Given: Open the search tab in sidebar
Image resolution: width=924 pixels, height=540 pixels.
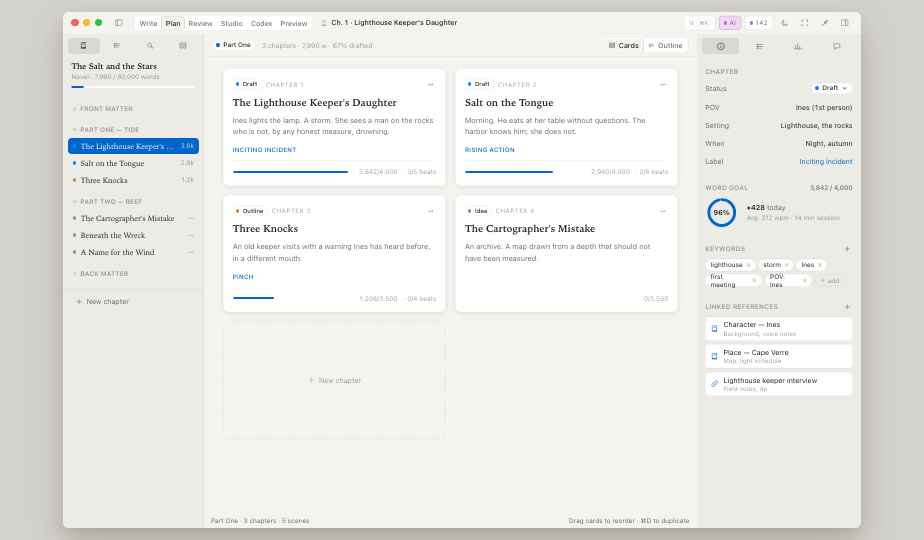Looking at the screenshot, I should pyautogui.click(x=150, y=45).
